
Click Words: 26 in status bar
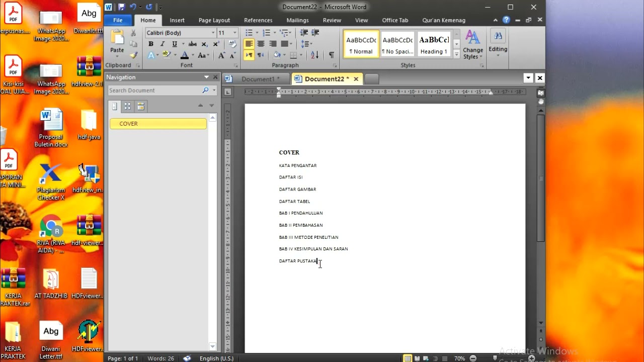coord(161,358)
